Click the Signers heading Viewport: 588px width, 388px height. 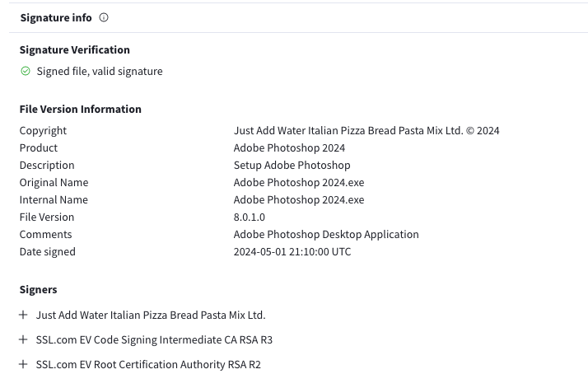[x=38, y=290]
